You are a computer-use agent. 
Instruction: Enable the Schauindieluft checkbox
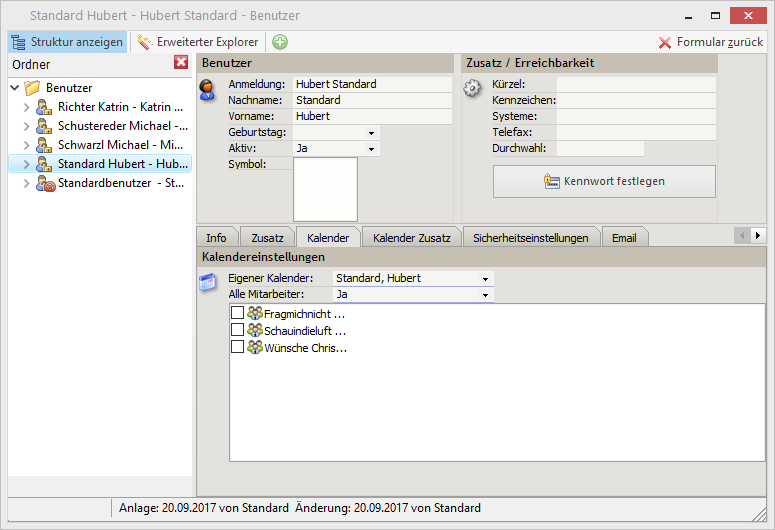[238, 330]
